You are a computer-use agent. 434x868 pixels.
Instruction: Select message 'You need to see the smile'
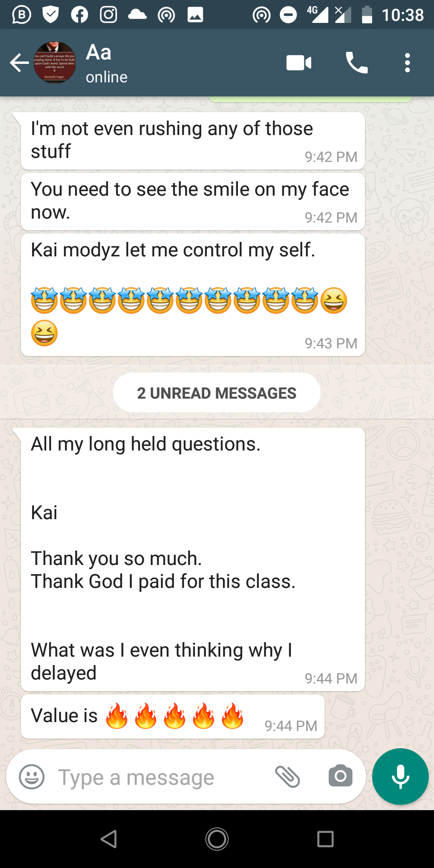(193, 202)
